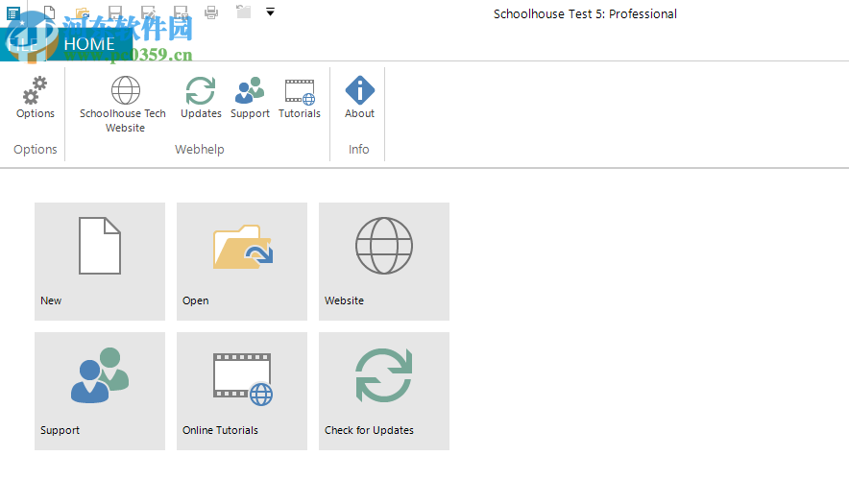Click the New document tile
The image size is (849, 504).
click(x=100, y=261)
